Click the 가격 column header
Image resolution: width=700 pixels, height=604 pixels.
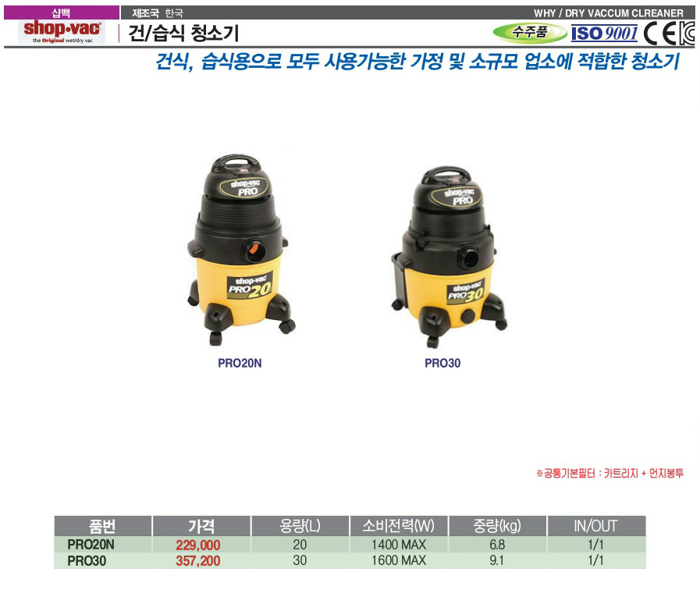click(201, 525)
